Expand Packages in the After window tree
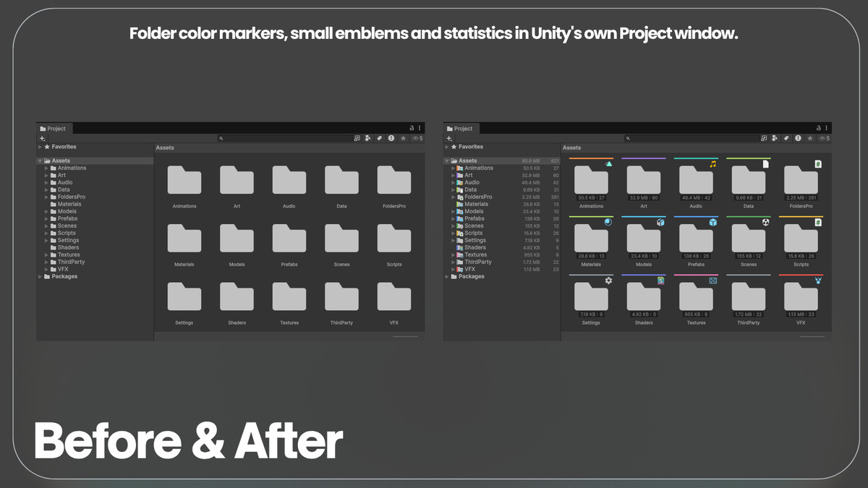Screen dimensions: 868x488 (x=448, y=276)
